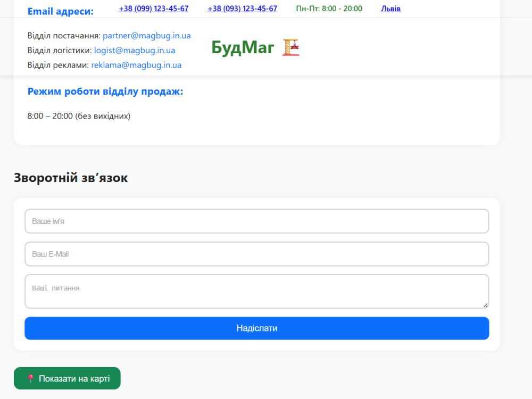Select the 8:00 – 20:00 (без вихідних) text
Screen dimensions: 532x399
(x=79, y=116)
